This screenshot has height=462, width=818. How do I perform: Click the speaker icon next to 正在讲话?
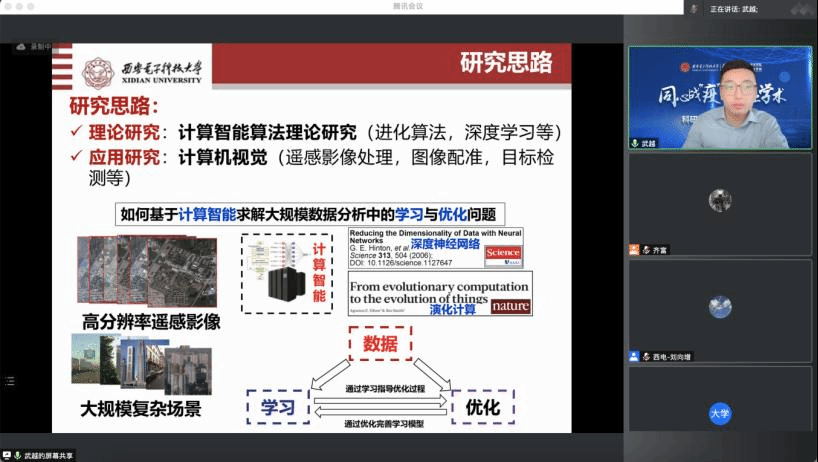tap(694, 8)
